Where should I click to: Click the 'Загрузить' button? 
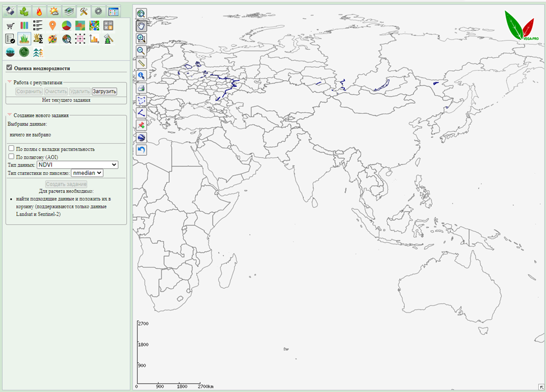point(104,91)
